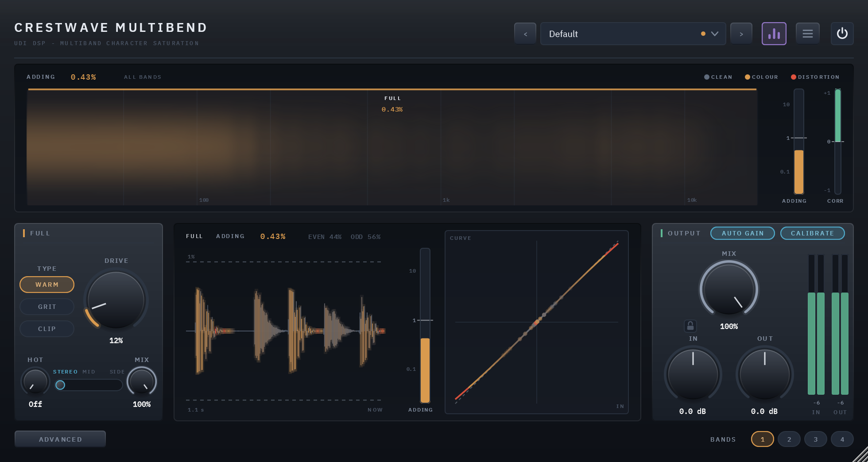
Task: Click the CORR correlation meter
Action: (837, 142)
